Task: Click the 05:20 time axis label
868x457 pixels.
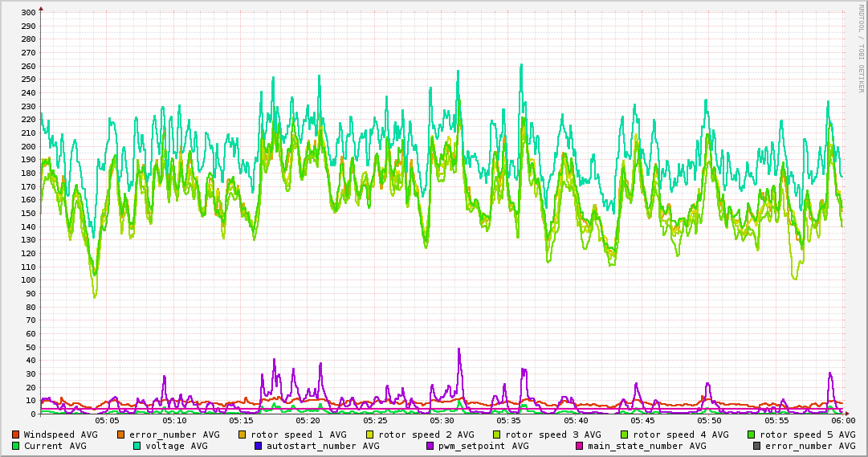Action: click(308, 421)
